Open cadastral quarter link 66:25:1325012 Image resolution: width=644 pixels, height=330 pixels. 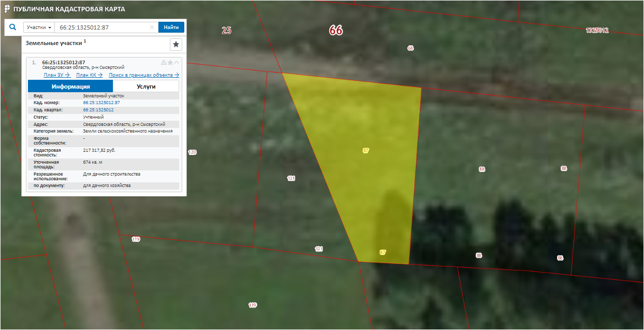click(98, 110)
